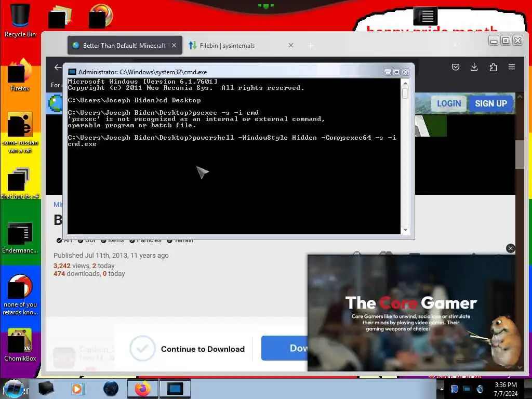Open the Recycle Bin desktop icon
532x399 pixels.
tap(20, 20)
